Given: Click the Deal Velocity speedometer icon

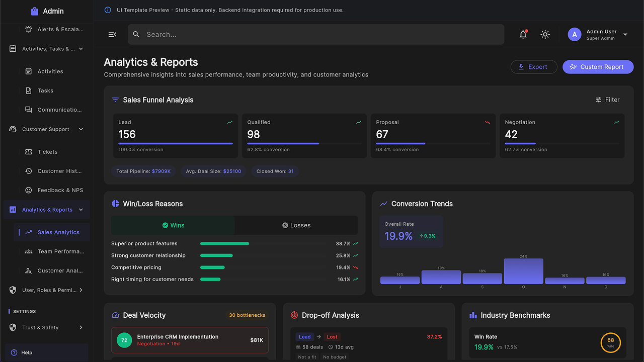Looking at the screenshot, I should coord(115,315).
